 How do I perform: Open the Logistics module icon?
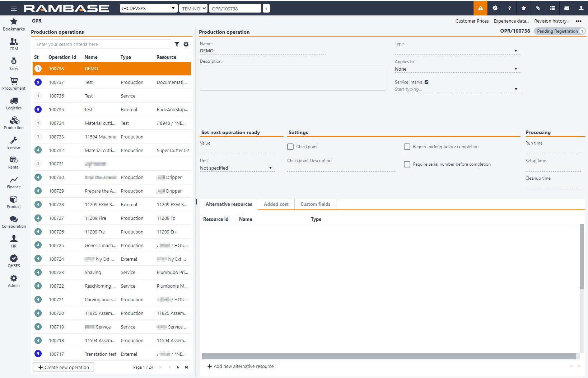(14, 103)
